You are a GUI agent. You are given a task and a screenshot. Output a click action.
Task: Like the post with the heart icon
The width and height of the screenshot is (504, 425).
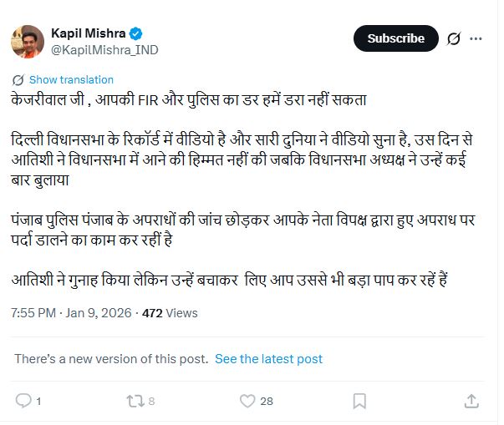point(247,401)
